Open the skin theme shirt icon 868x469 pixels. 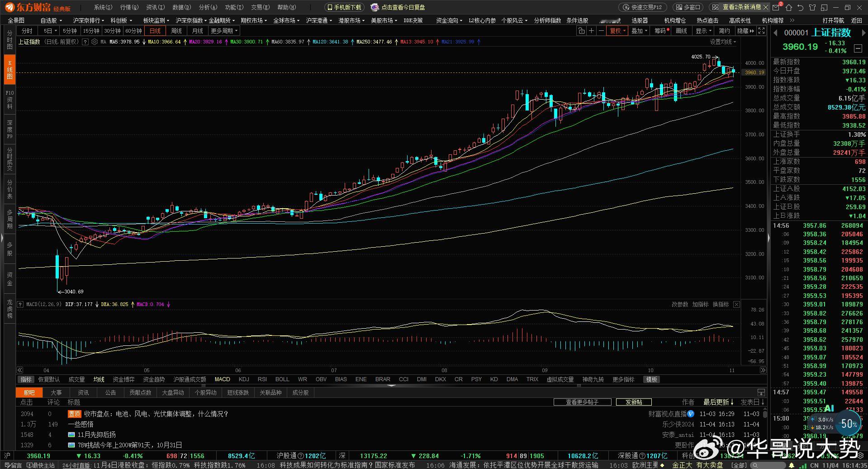pyautogui.click(x=812, y=7)
